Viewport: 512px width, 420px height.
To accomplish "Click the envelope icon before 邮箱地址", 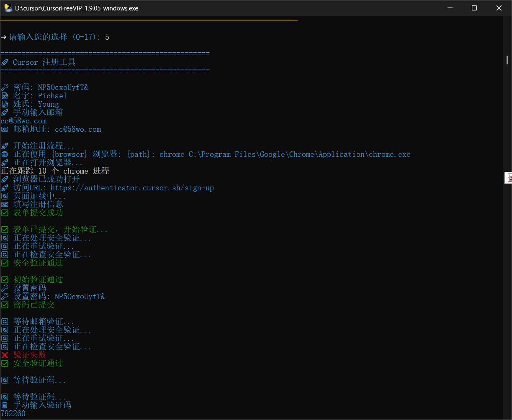I will click(x=5, y=129).
